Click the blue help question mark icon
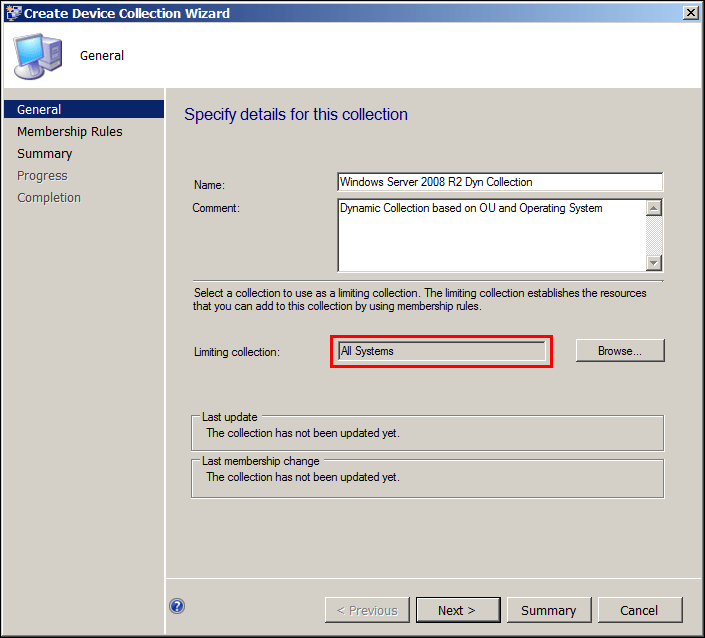The image size is (705, 638). tap(177, 606)
